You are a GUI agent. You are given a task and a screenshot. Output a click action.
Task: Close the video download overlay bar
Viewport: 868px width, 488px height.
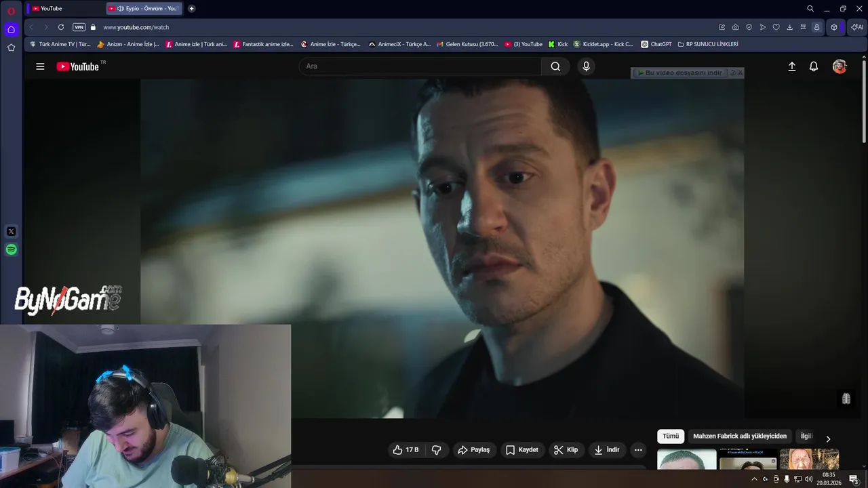click(x=741, y=73)
